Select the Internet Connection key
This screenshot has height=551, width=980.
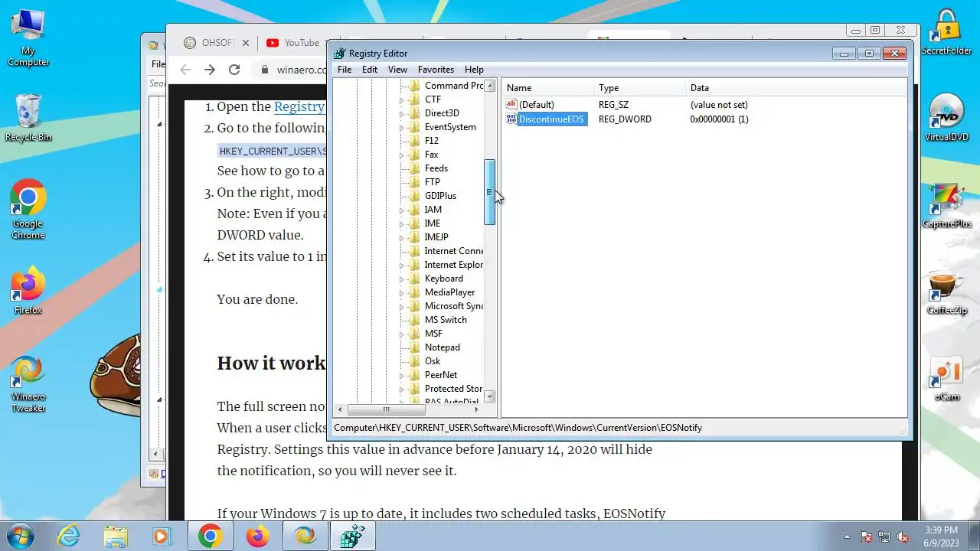(x=454, y=251)
